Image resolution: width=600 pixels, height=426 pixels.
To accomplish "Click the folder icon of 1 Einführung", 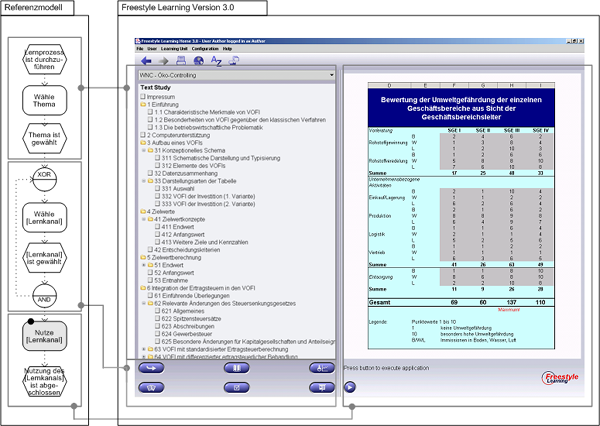I will 143,104.
